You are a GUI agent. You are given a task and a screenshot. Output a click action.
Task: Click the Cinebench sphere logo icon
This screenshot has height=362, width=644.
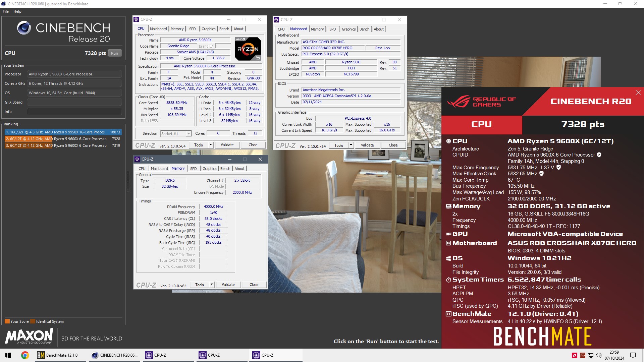[x=24, y=28]
